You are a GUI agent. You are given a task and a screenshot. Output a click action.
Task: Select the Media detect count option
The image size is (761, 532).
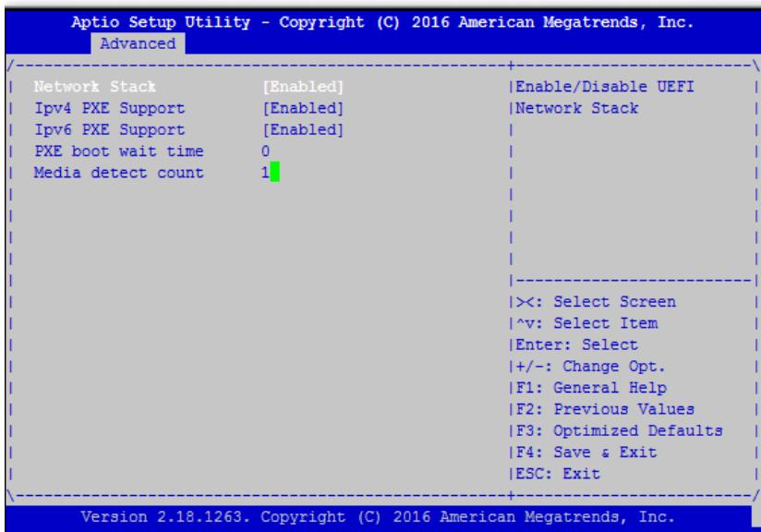[119, 173]
